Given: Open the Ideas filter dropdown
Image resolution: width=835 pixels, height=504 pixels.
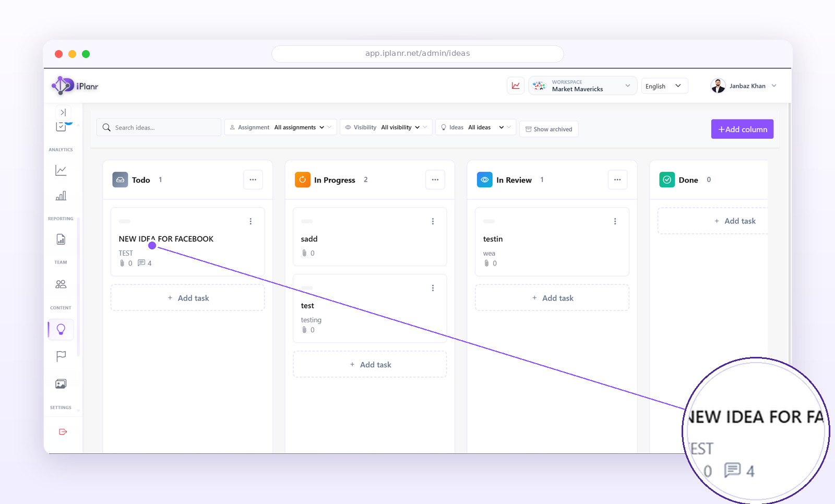Looking at the screenshot, I should click(475, 127).
